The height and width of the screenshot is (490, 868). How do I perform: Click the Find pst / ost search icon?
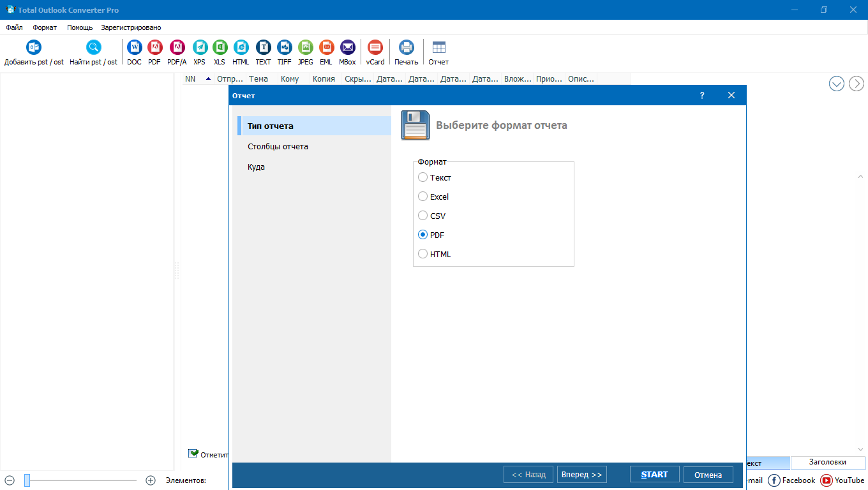coord(93,47)
